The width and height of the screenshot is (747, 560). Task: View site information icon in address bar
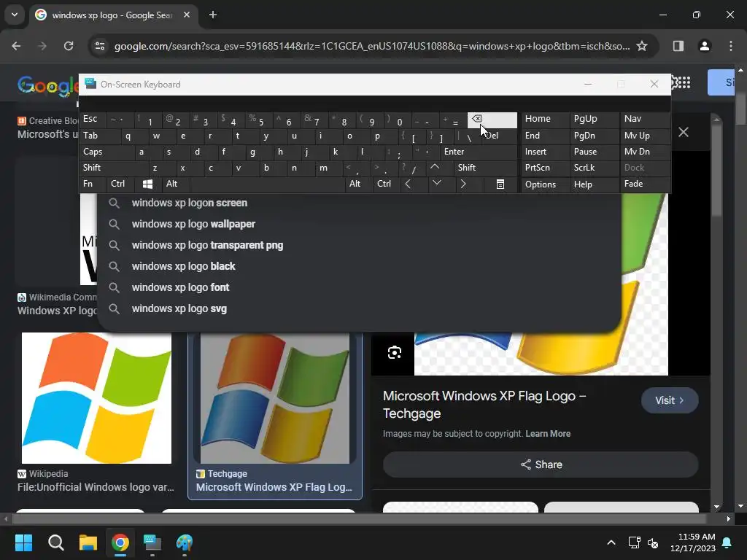click(x=100, y=46)
